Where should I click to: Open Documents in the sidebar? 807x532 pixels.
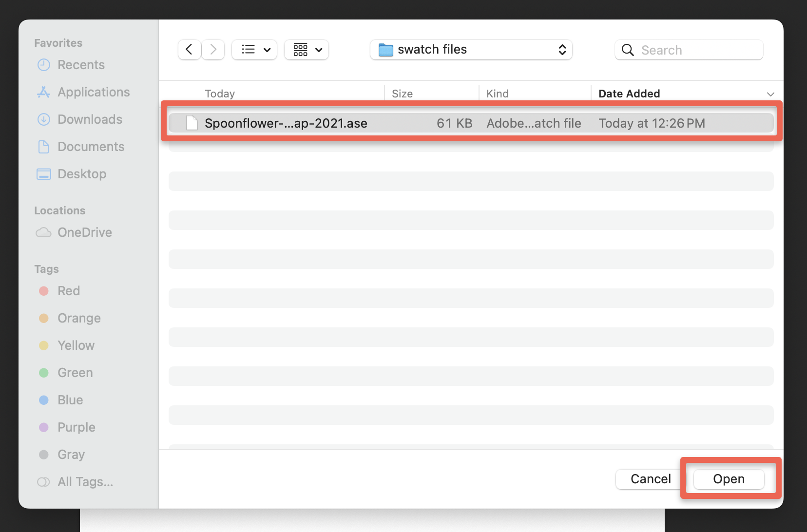pyautogui.click(x=91, y=147)
